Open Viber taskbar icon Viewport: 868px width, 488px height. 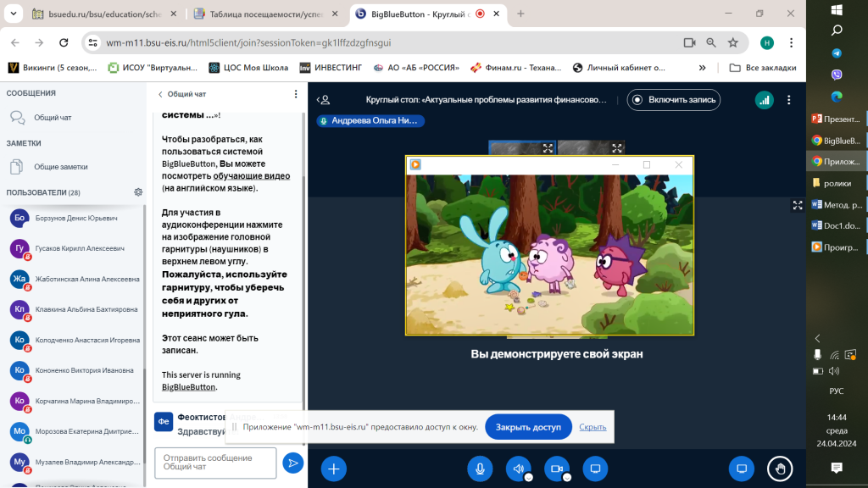(x=837, y=75)
